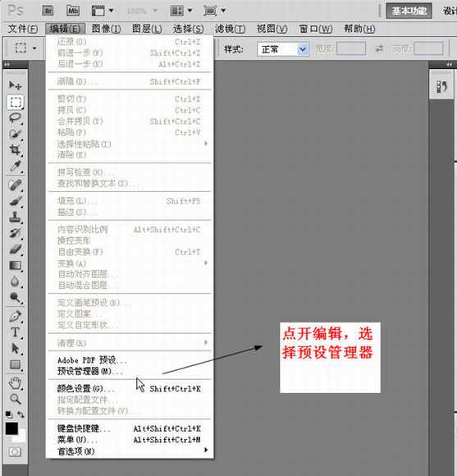Choose Preset Manager in Edit menu
Screen dimensions: 457x476
130,371
